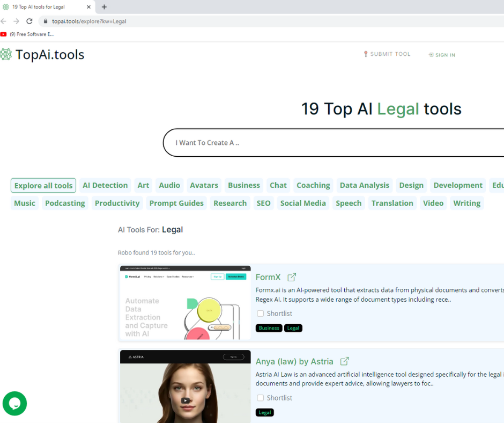This screenshot has height=423, width=504.
Task: Select the Social Media category
Action: (303, 203)
